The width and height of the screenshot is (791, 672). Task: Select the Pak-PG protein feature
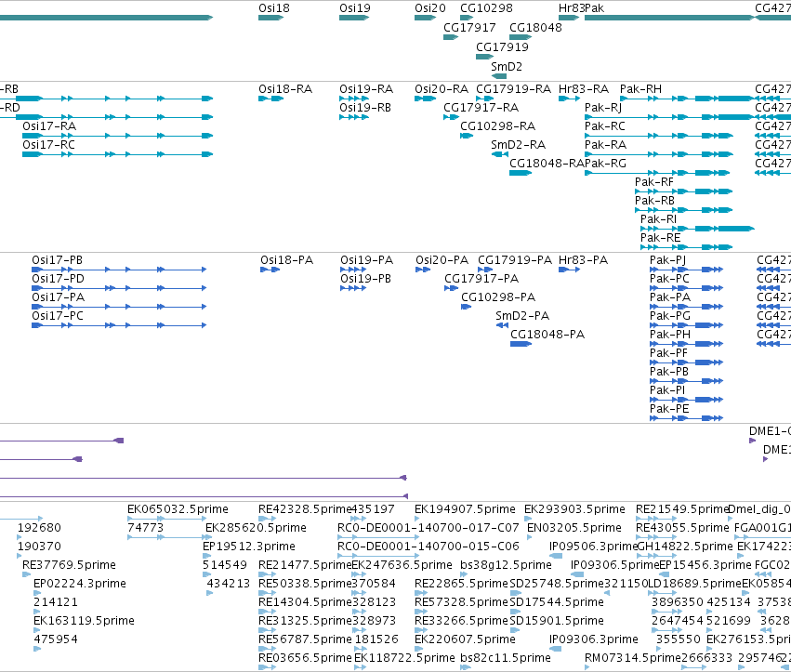click(x=686, y=326)
